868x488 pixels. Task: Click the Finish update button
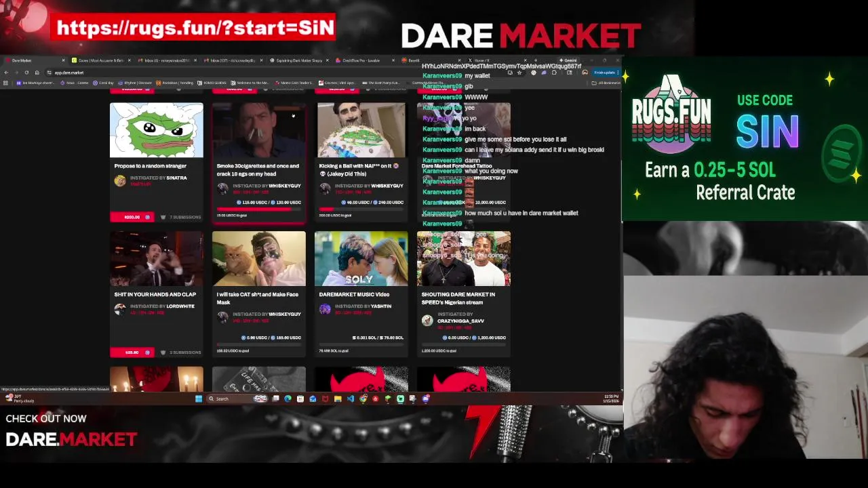606,73
